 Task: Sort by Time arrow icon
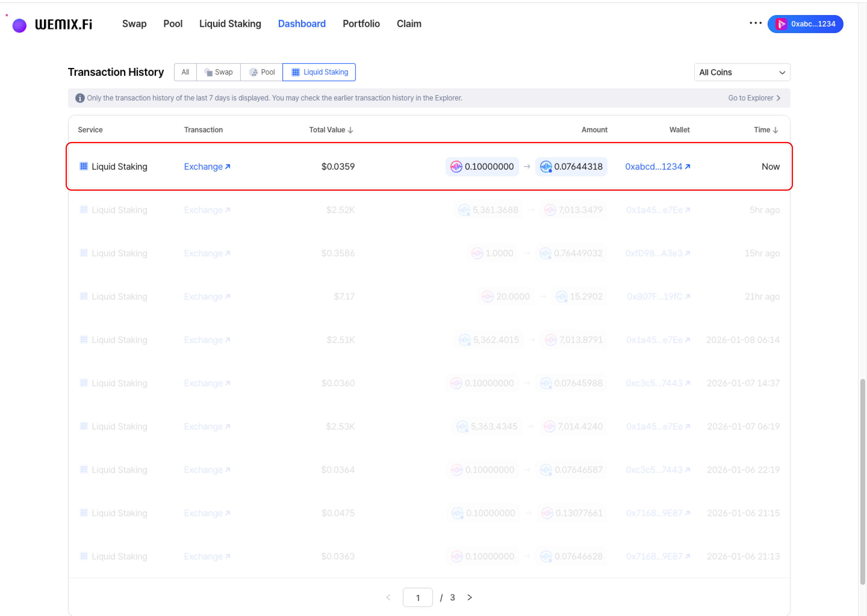click(x=775, y=130)
